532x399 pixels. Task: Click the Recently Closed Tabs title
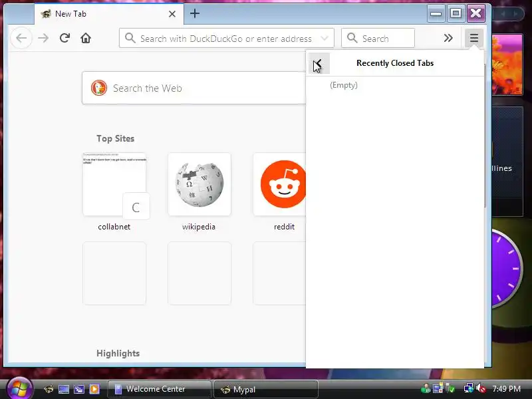pyautogui.click(x=395, y=63)
